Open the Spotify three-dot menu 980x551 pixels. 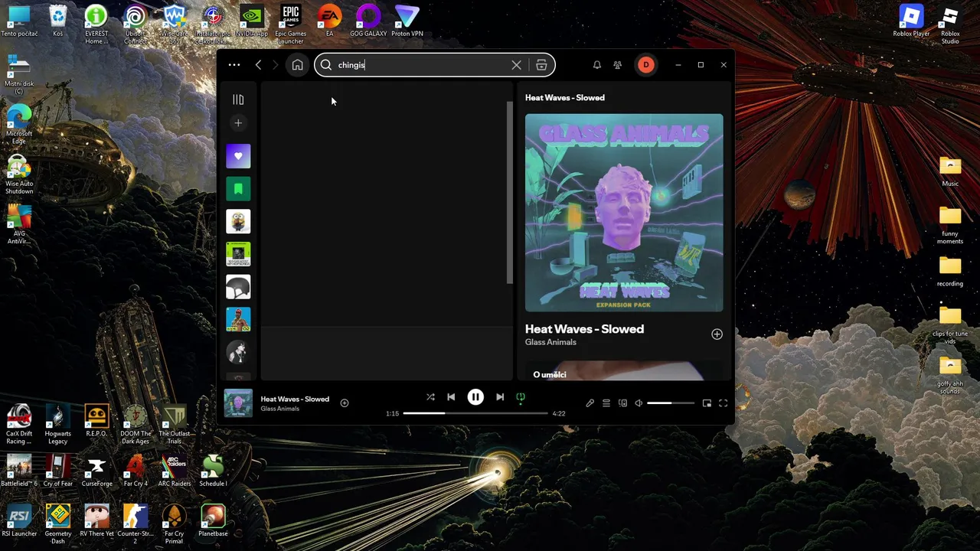click(x=234, y=65)
